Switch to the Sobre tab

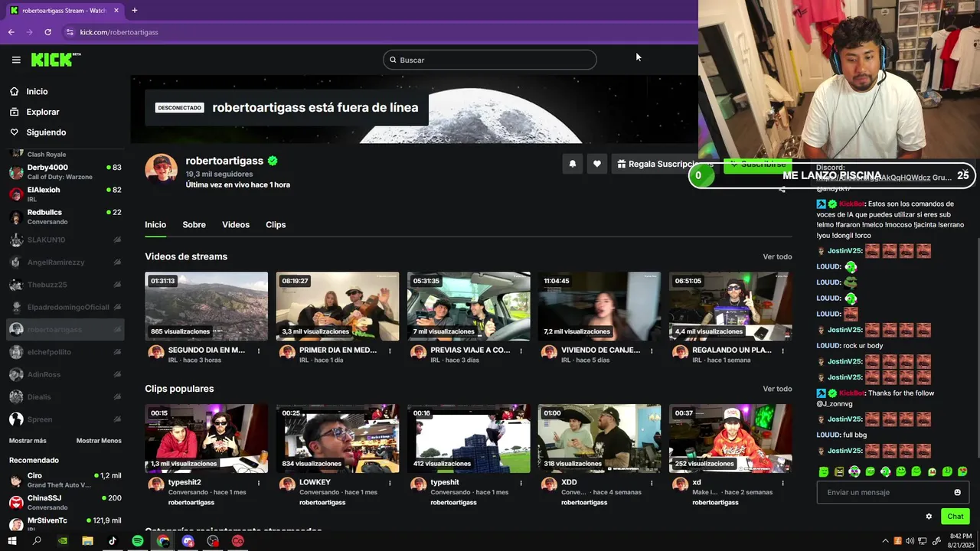pyautogui.click(x=194, y=225)
